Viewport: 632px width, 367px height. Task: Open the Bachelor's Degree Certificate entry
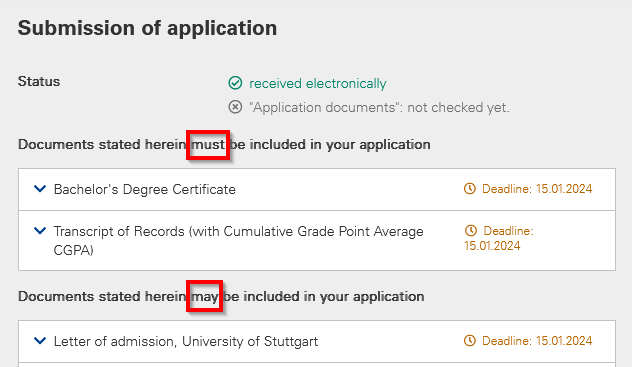click(145, 189)
